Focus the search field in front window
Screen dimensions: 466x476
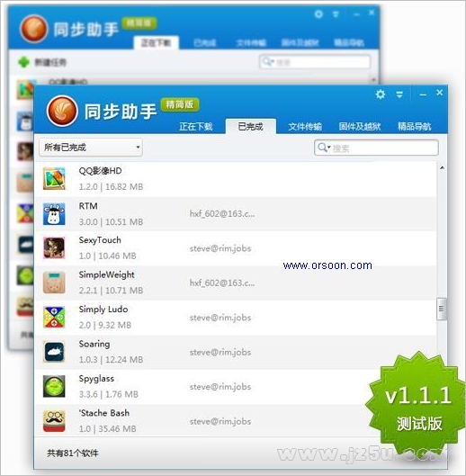tap(376, 148)
